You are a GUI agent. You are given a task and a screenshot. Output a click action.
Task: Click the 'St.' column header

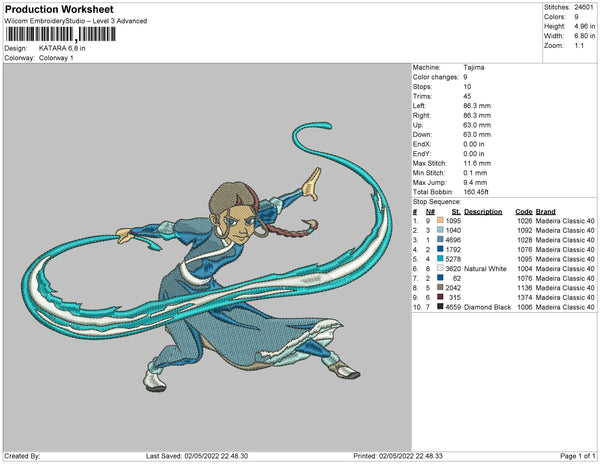coord(456,212)
